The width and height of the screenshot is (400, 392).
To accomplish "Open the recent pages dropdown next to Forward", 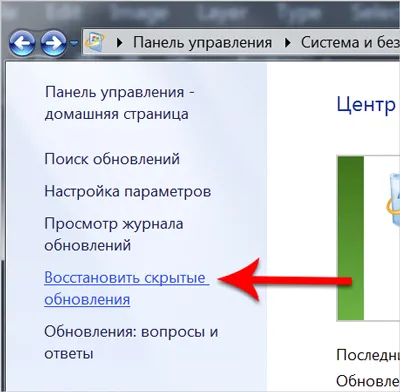I will [x=74, y=43].
